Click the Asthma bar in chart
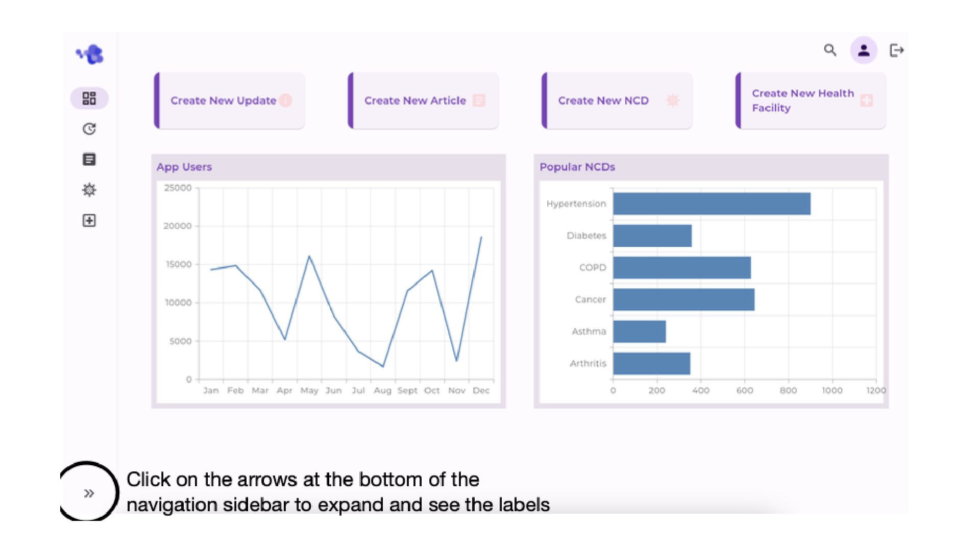980x551 pixels. (639, 332)
